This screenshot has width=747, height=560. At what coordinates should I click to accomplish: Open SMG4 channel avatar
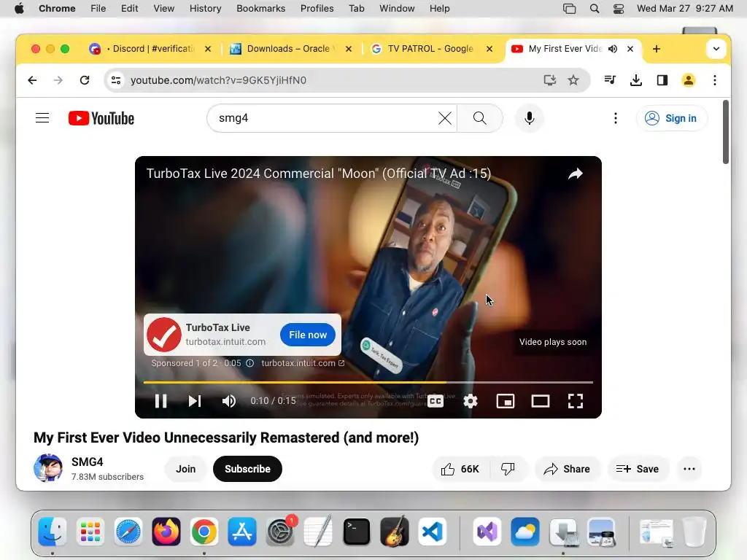coord(48,469)
